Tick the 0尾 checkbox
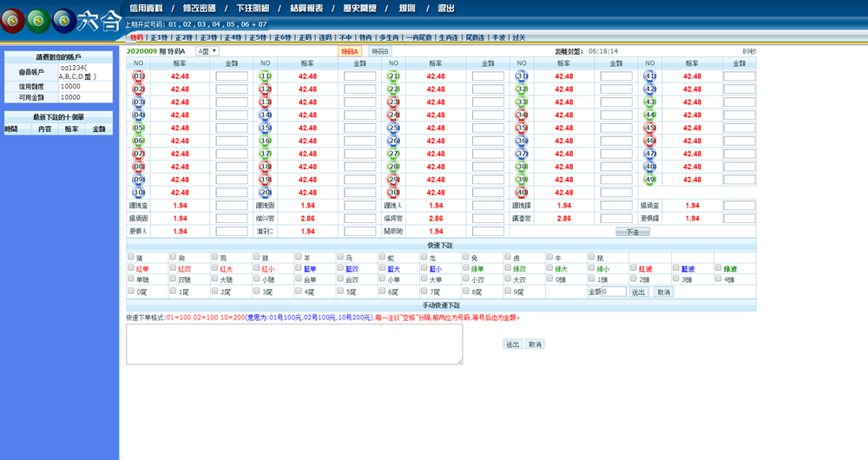Viewport: 868px width, 460px height. pyautogui.click(x=131, y=292)
